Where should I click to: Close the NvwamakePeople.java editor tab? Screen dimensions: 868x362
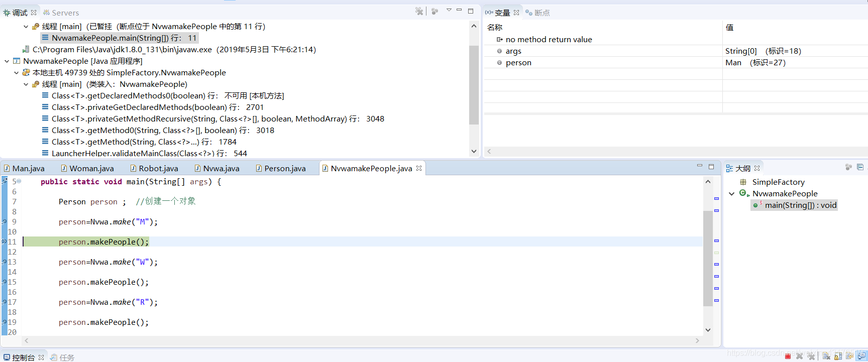click(419, 168)
